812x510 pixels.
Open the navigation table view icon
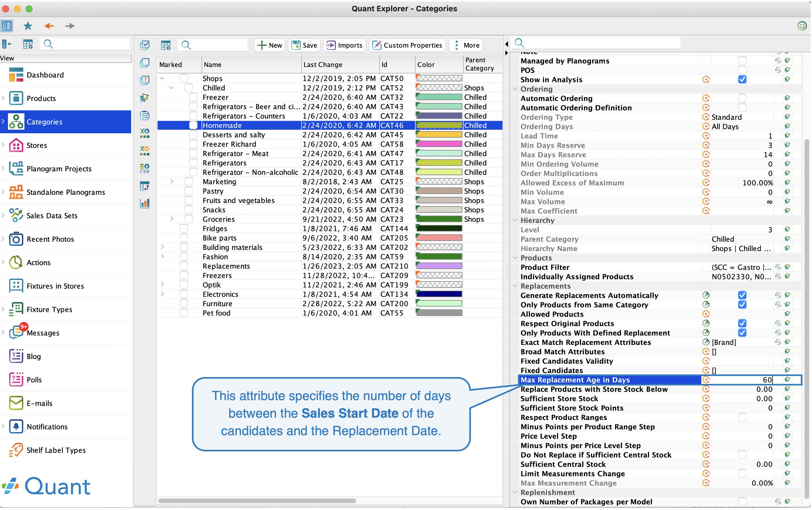click(x=28, y=44)
